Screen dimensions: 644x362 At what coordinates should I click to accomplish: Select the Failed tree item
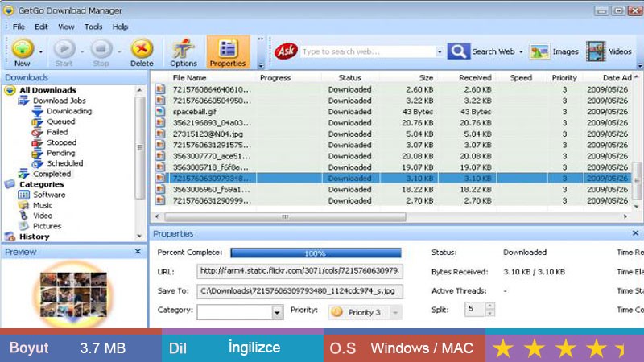[x=57, y=132]
